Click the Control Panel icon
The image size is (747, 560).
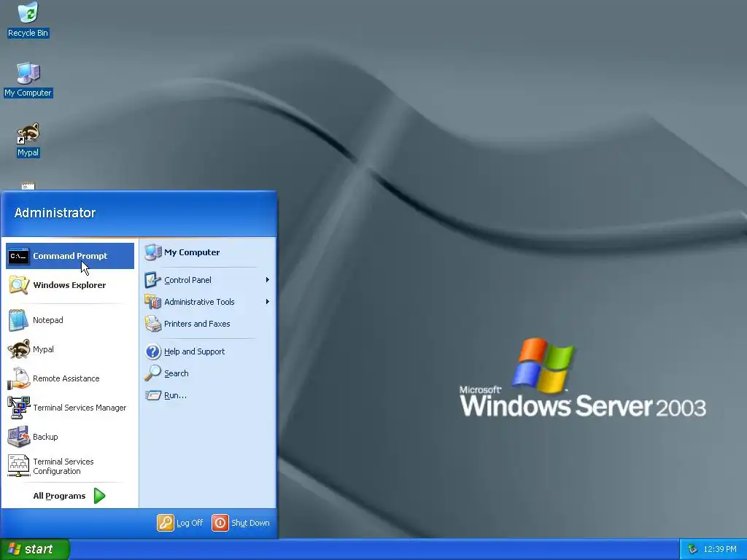click(153, 280)
